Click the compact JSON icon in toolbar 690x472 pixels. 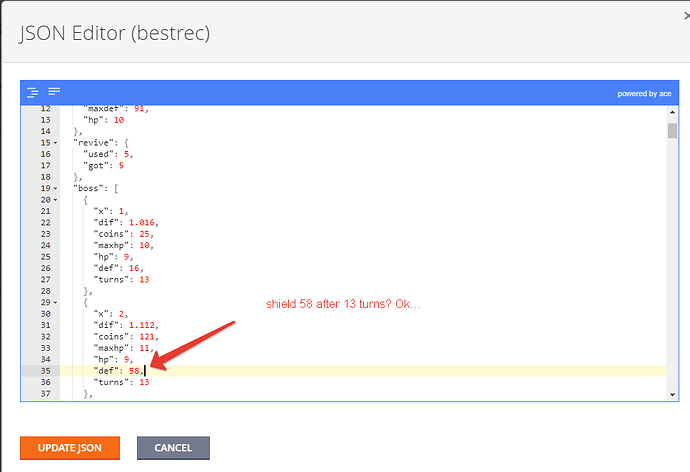53,92
